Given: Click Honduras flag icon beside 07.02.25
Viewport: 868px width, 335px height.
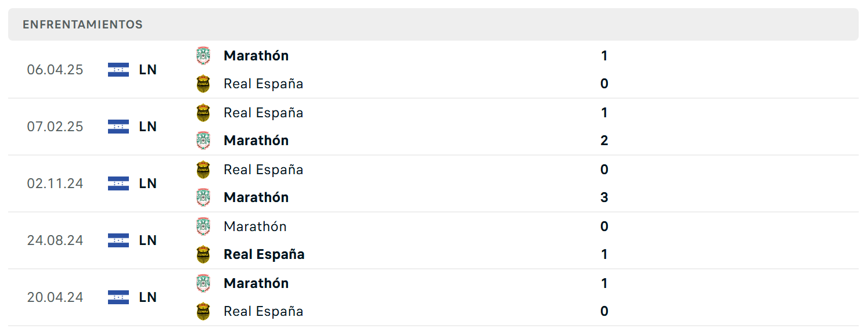Looking at the screenshot, I should click(x=118, y=127).
